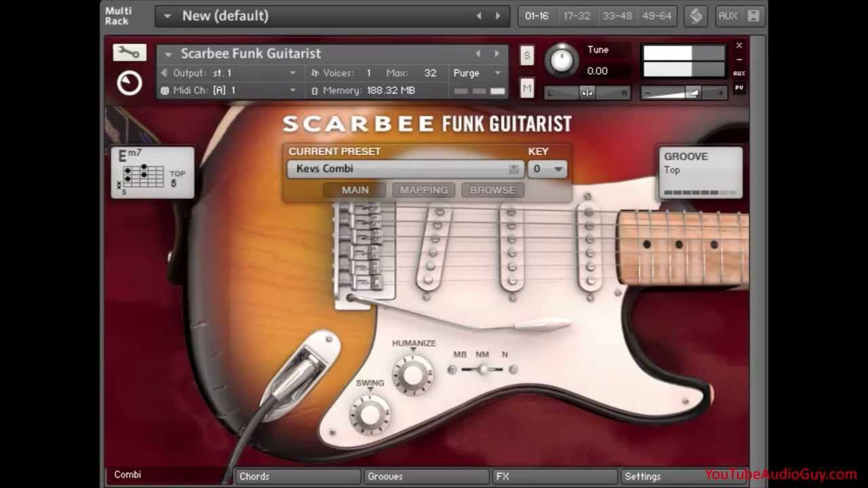Image resolution: width=868 pixels, height=488 pixels.
Task: Click the NM pickup selector switch handle
Action: pyautogui.click(x=482, y=369)
